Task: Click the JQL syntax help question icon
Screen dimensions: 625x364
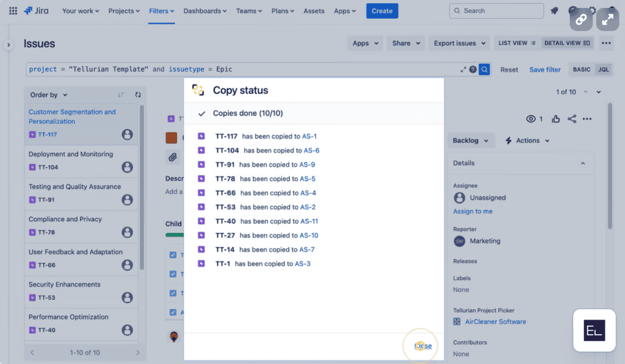Action: coord(472,70)
